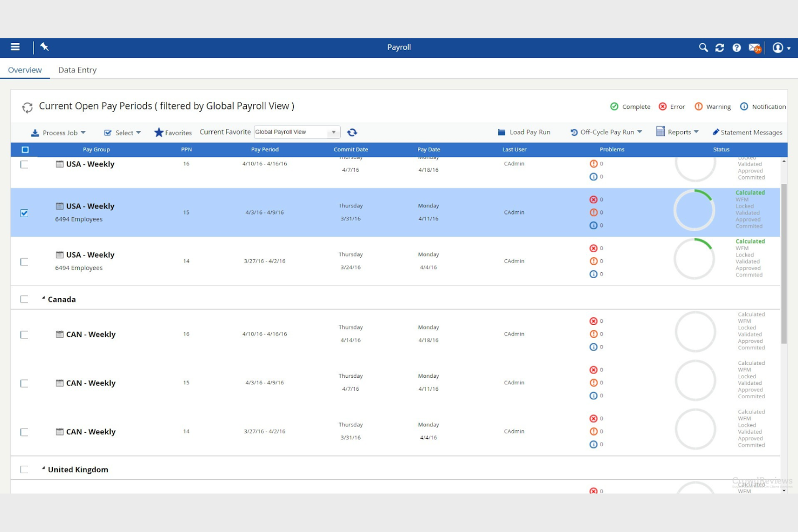Viewport: 798px width, 532px height.
Task: Uncheck the selected USA - Weekly PPN 15 row
Action: tap(24, 213)
